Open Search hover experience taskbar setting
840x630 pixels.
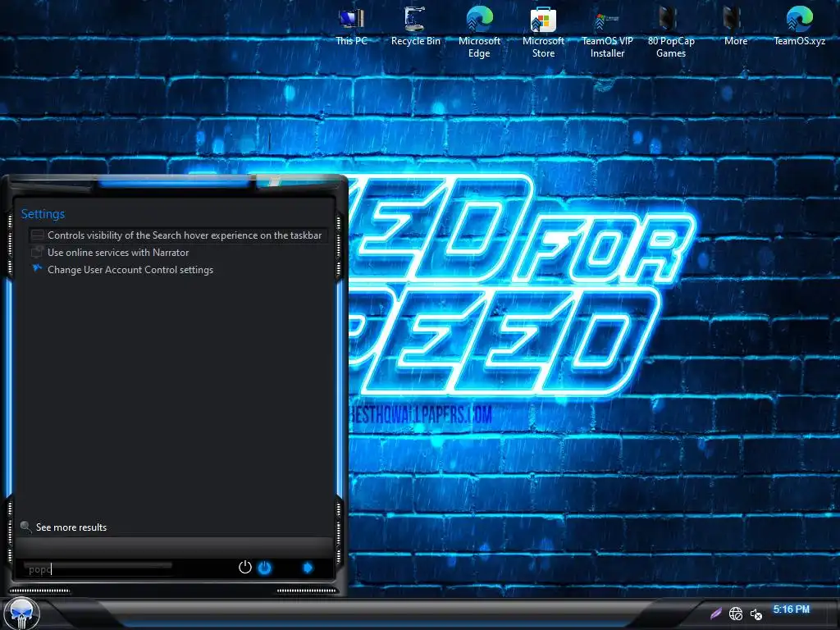tap(178, 235)
